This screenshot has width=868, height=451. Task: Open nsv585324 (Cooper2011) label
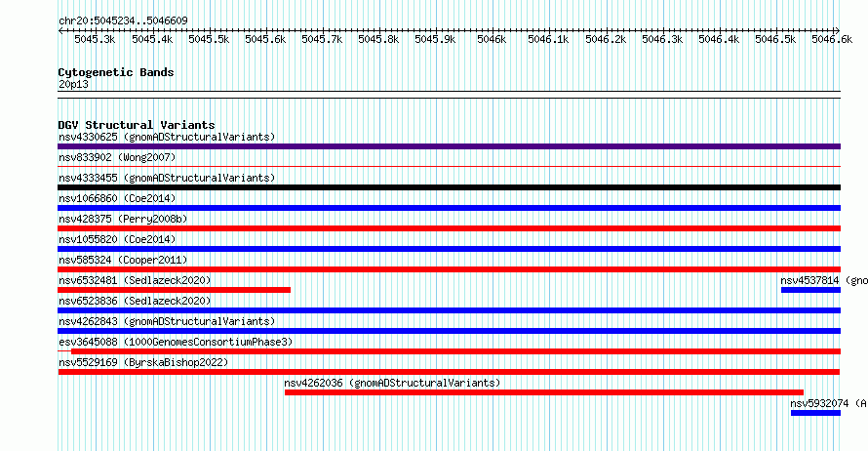point(123,260)
